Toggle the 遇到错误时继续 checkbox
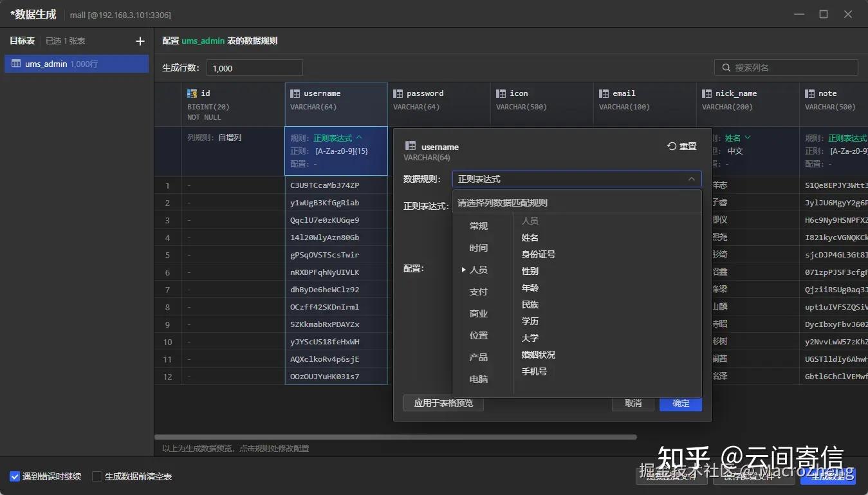This screenshot has height=495, width=868. (x=15, y=476)
